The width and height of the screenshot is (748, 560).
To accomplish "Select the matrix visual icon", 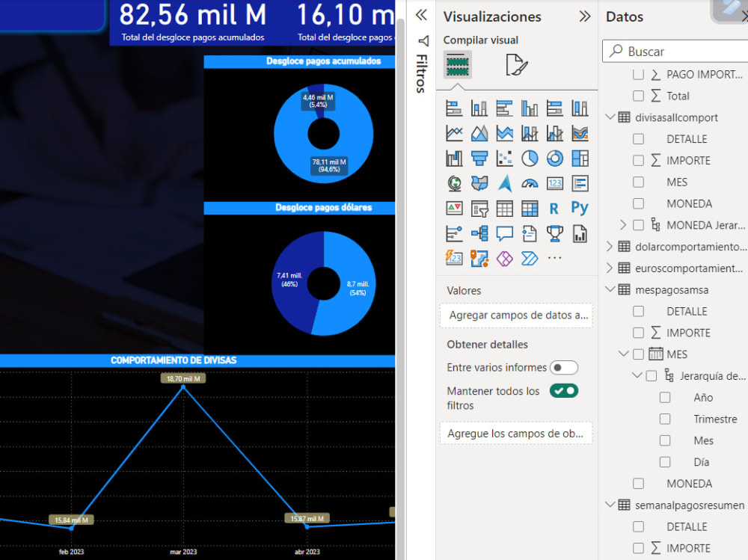I will point(530,208).
